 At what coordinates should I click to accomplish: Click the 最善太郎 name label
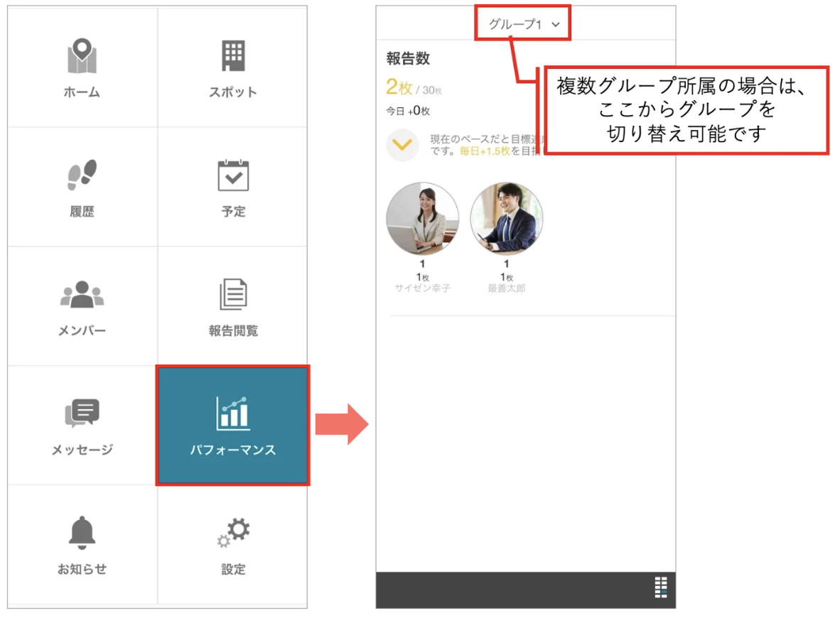(x=506, y=288)
